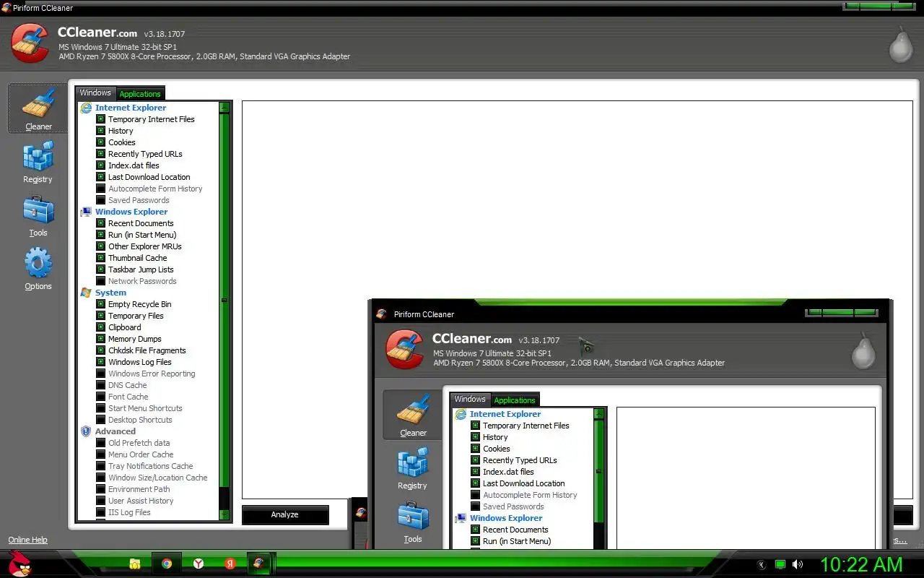This screenshot has height=578, width=924.
Task: Click Piriform pear logo in front window
Action: click(863, 350)
